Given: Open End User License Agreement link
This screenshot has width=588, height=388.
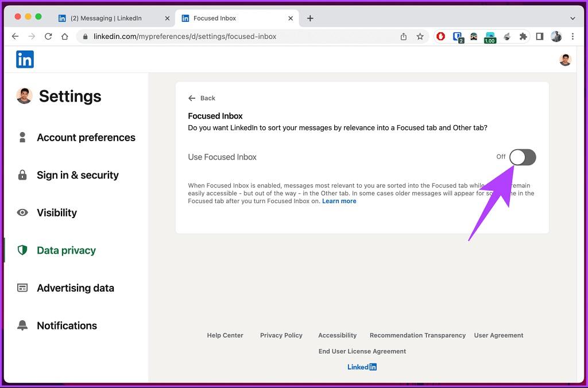Looking at the screenshot, I should 362,351.
